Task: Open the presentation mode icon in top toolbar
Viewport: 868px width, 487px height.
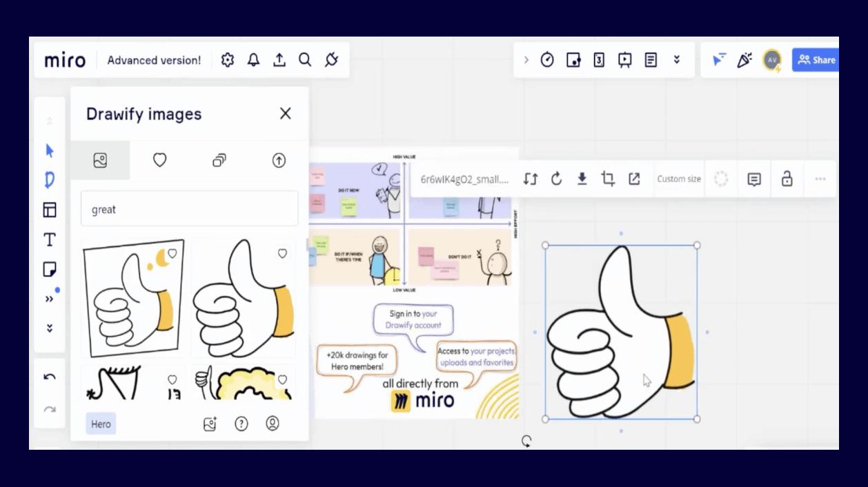Action: point(624,60)
